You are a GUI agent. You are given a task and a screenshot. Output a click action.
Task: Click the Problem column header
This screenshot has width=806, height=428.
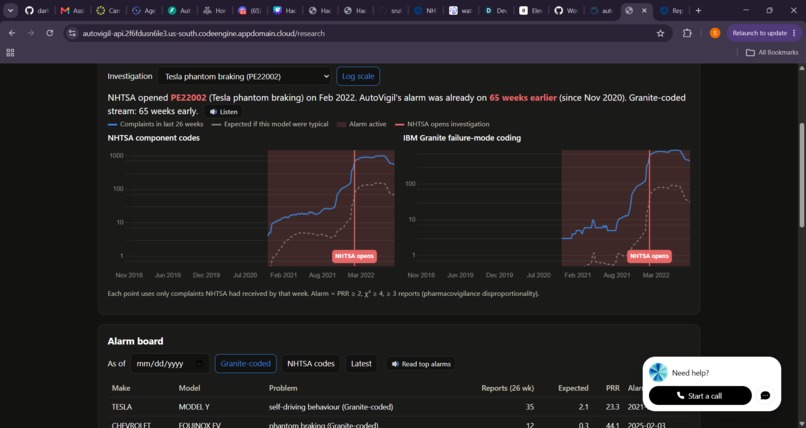(x=283, y=388)
